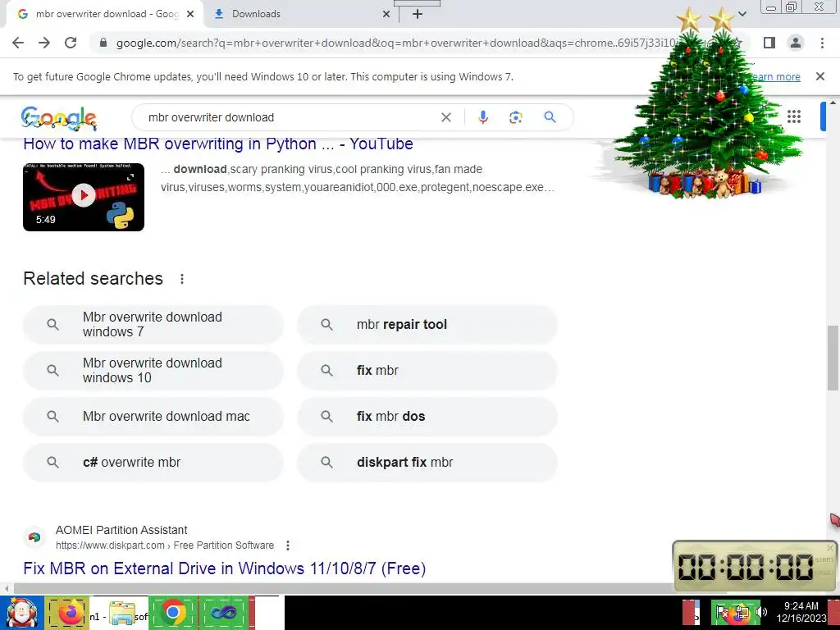840x630 pixels.
Task: Open Chrome's three-dot menu
Action: [822, 43]
